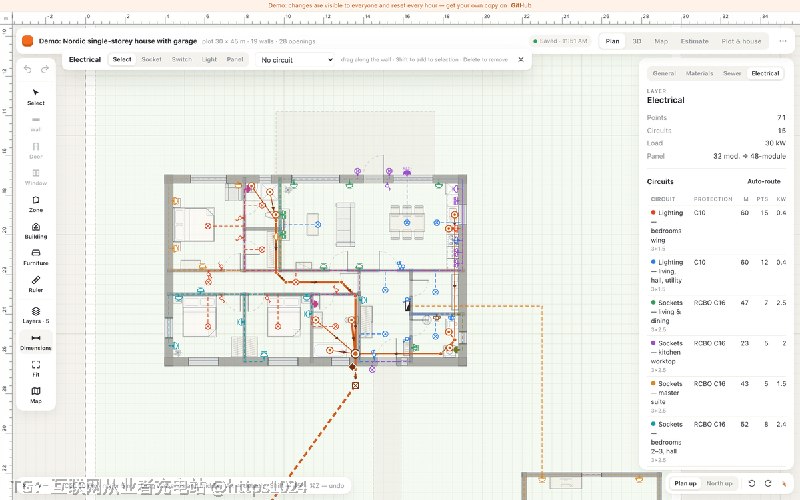Click the Auto-route button
Viewport: 800px width, 500px height.
[764, 181]
